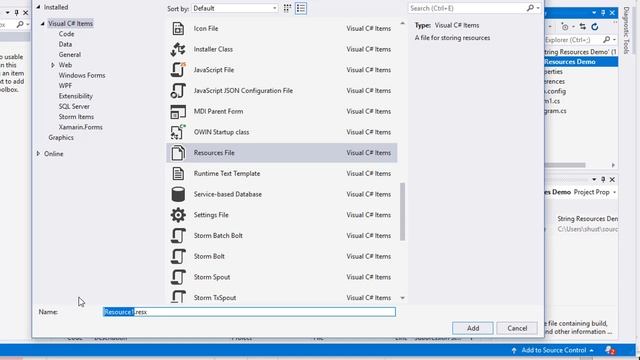This screenshot has height=360, width=640.
Task: Select the Graphics category
Action: (61, 138)
